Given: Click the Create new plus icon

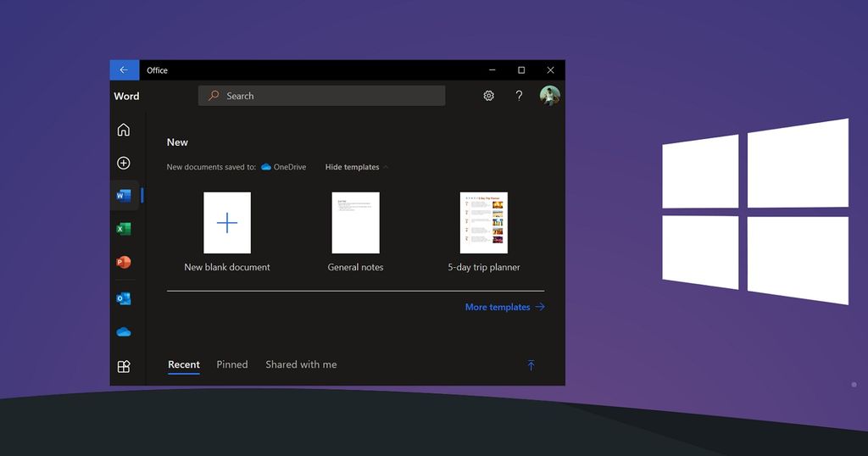Looking at the screenshot, I should [x=124, y=163].
